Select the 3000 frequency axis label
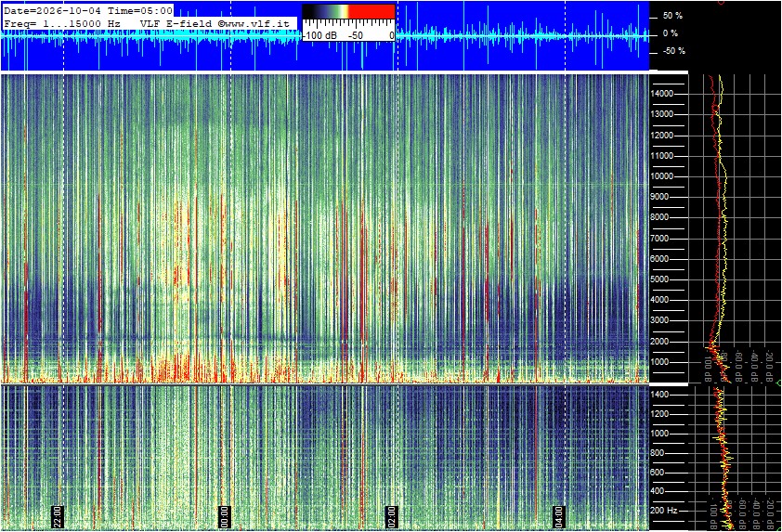This screenshot has width=782, height=532. coord(659,320)
